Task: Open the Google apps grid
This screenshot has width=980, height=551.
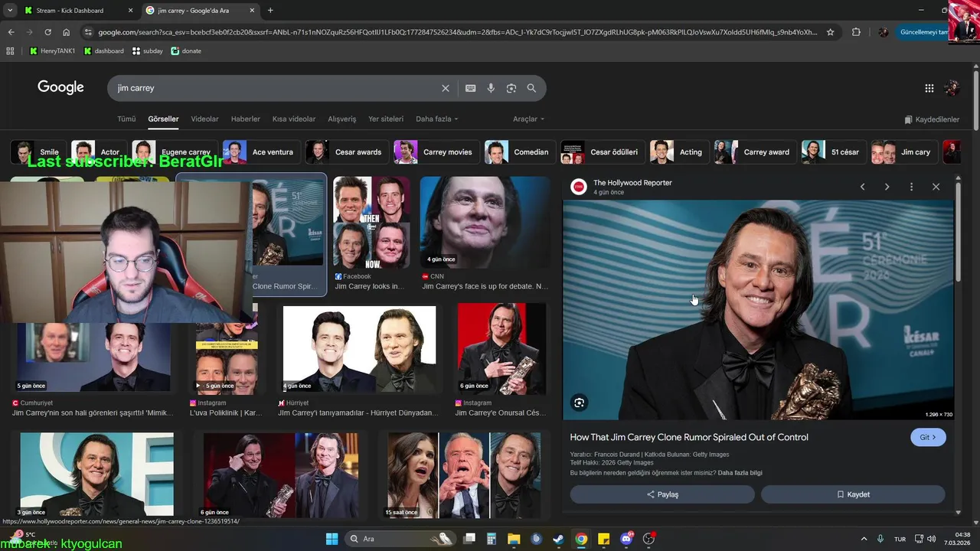Action: click(x=929, y=88)
